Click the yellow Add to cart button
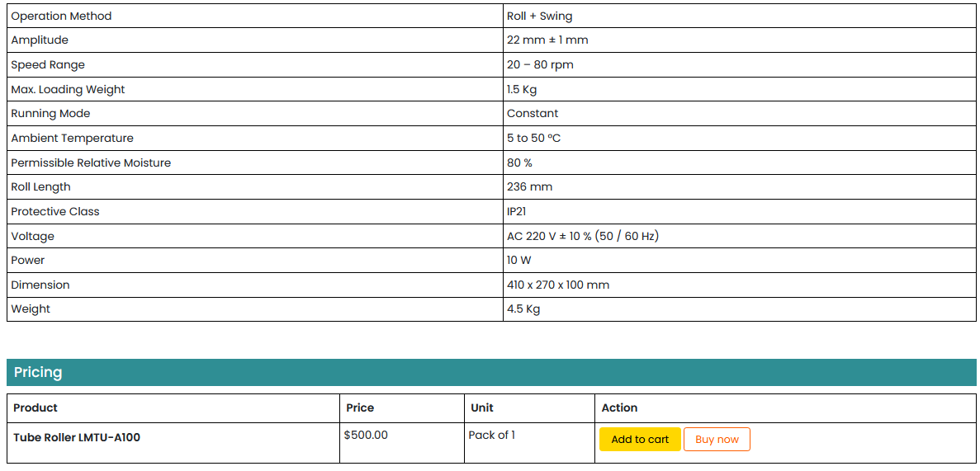This screenshot has width=980, height=471. [640, 440]
